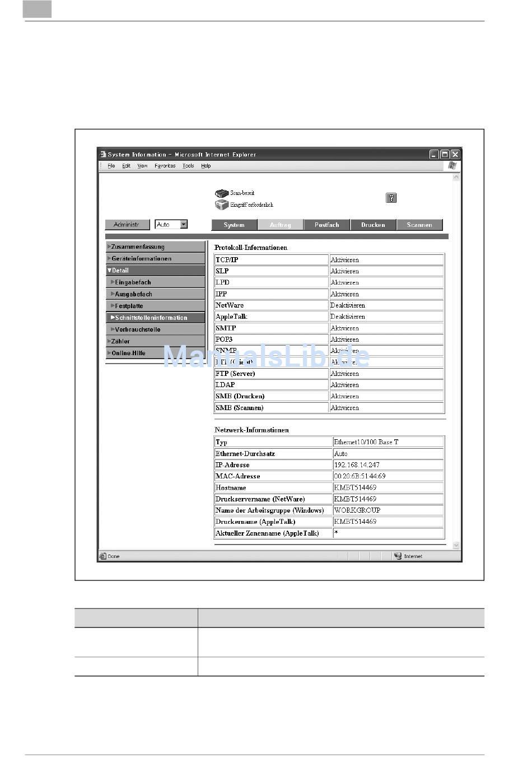Click the Internet Explorer page icon in title bar

click(103, 154)
